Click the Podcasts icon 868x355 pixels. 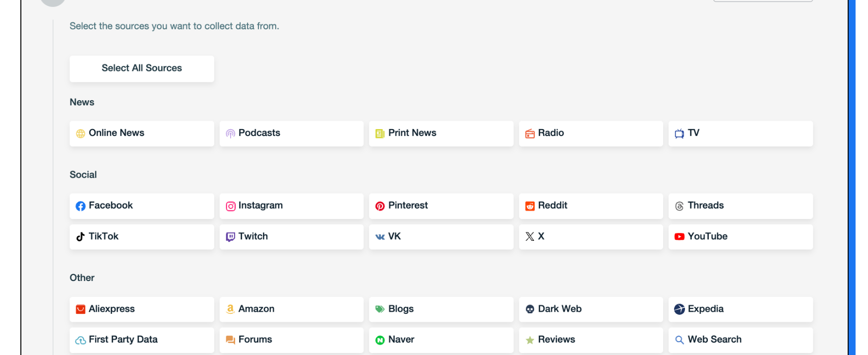tap(230, 134)
